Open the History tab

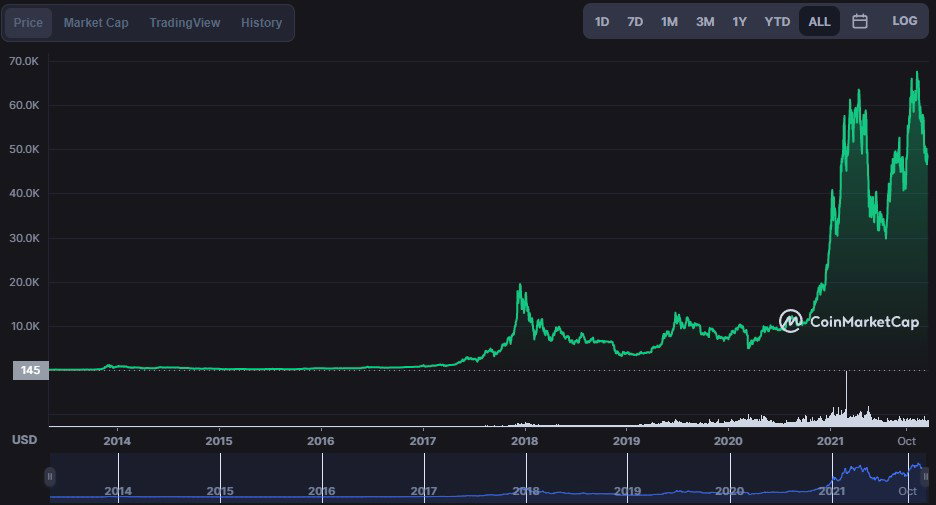(261, 23)
